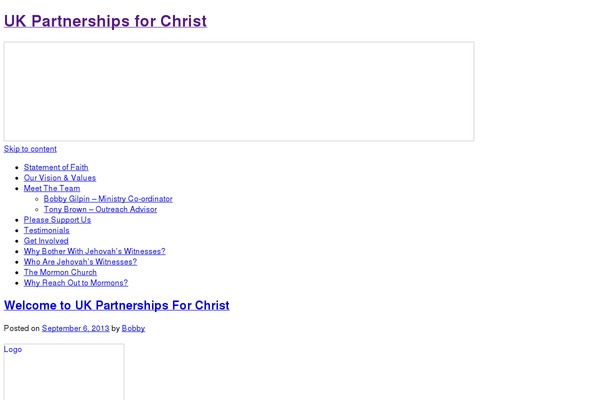View the Testimonials page
Image resolution: width=600 pixels, height=400 pixels.
[47, 230]
